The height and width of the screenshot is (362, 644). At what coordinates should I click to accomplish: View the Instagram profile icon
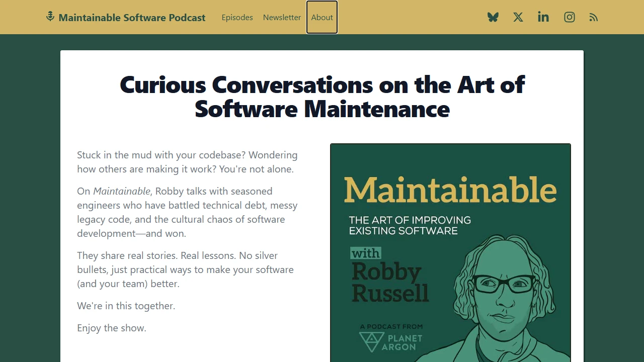(569, 17)
